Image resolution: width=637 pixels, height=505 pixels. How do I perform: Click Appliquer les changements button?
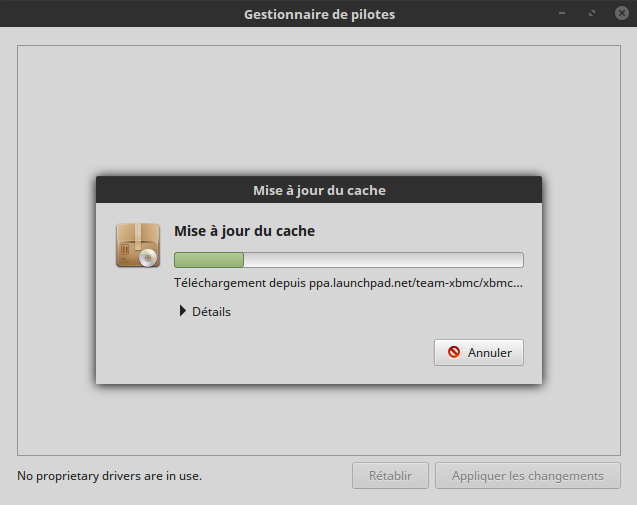point(527,476)
